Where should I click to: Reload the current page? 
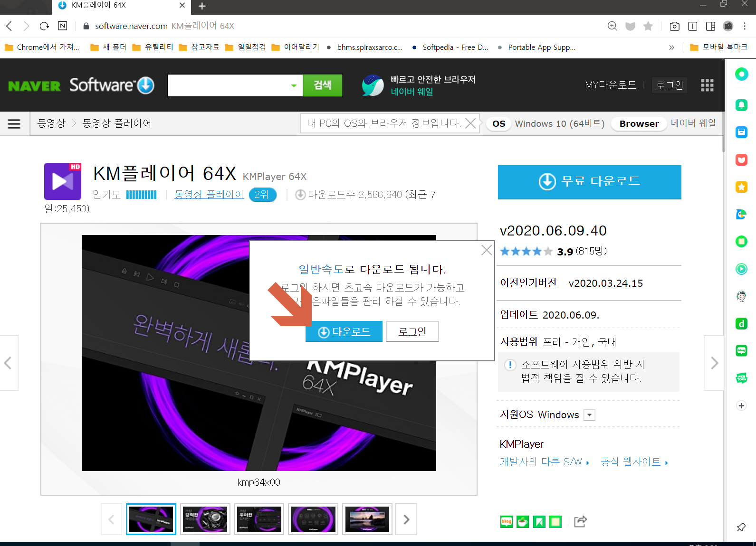click(x=44, y=26)
